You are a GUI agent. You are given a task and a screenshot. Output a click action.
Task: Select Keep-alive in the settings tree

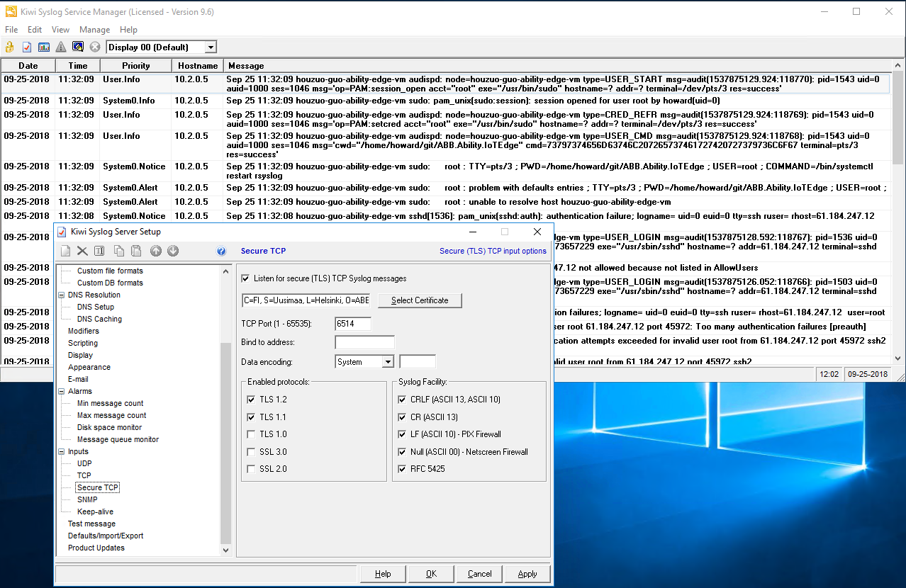95,511
